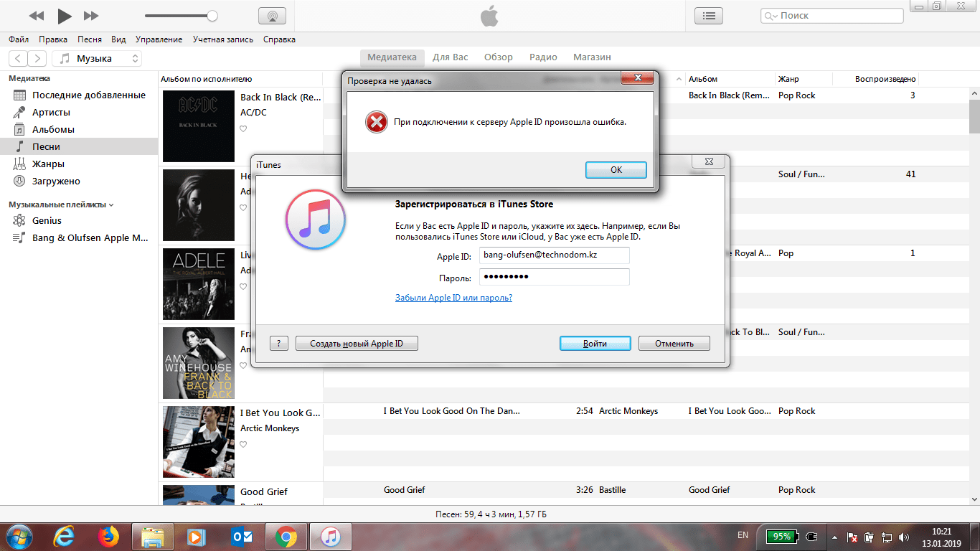Screen dimensions: 980x551
Task: Click the Amy Winehouse Frank album cover
Action: click(x=199, y=363)
